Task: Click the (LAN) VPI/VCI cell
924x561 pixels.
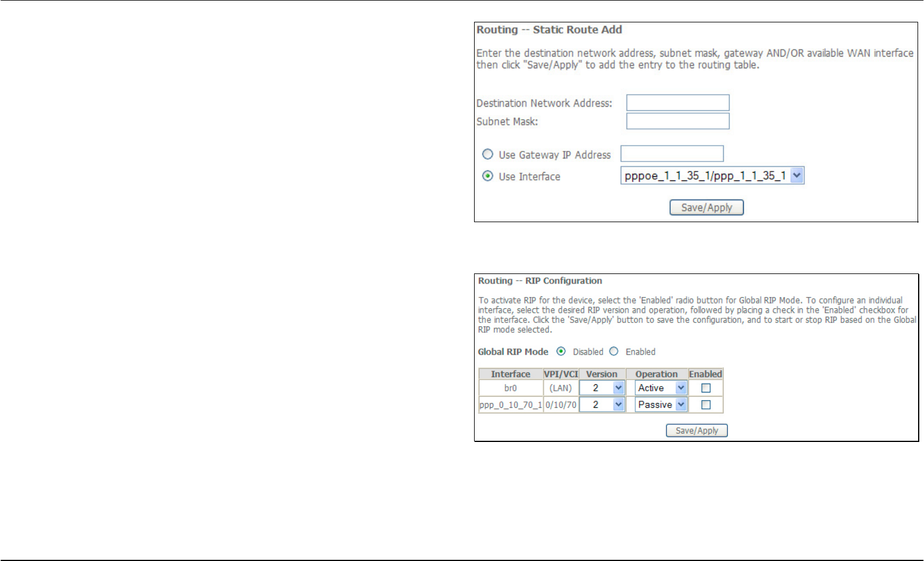Action: (561, 388)
